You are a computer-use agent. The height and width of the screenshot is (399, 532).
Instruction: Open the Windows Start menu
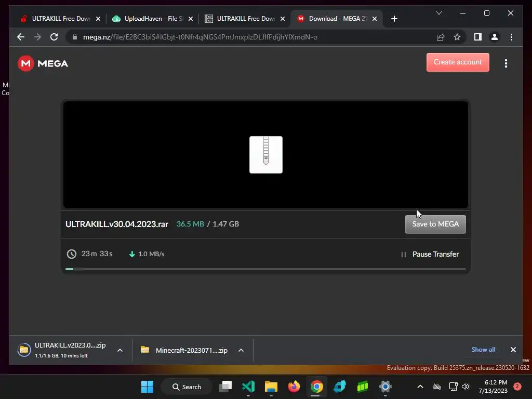pyautogui.click(x=147, y=387)
